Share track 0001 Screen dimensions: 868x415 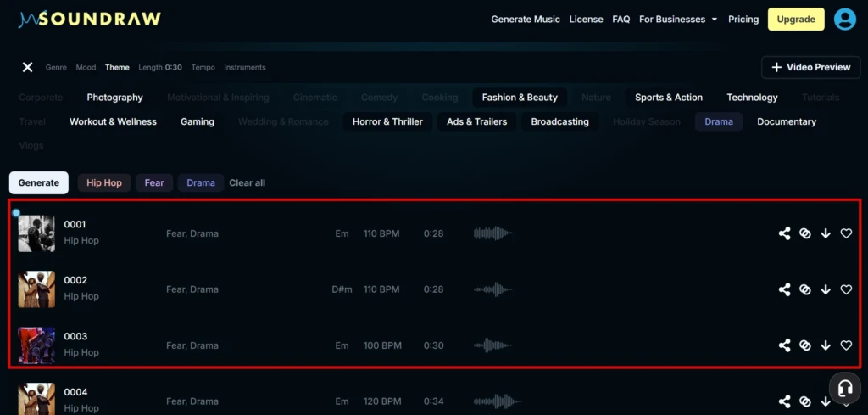click(784, 234)
